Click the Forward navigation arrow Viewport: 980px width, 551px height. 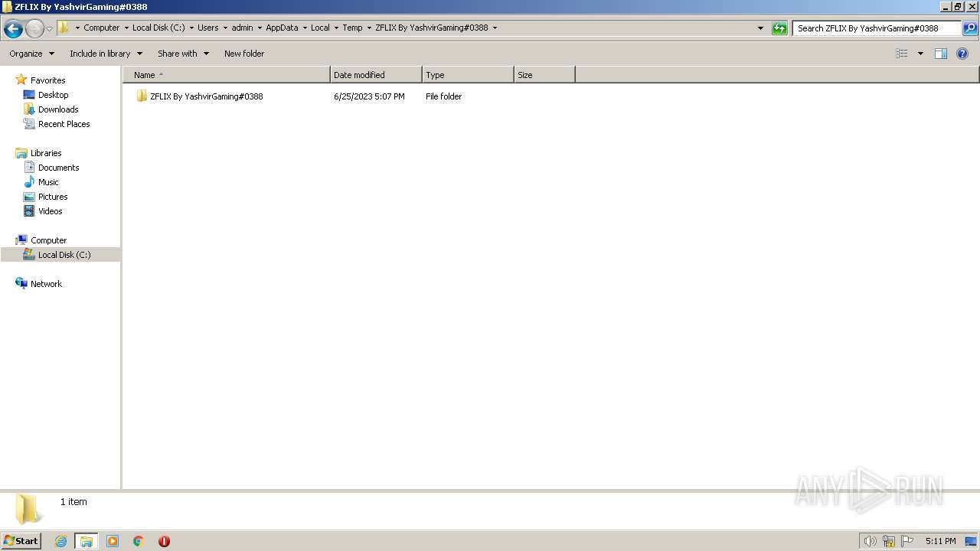point(34,28)
